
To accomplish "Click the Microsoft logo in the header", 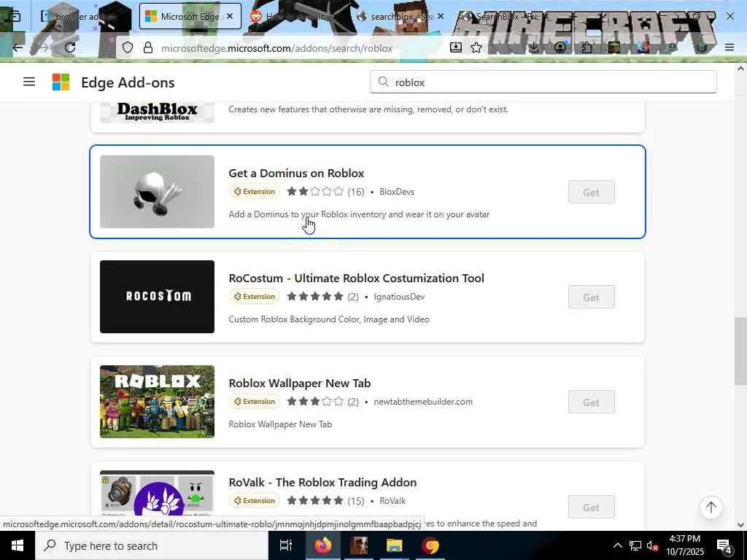I will (61, 82).
